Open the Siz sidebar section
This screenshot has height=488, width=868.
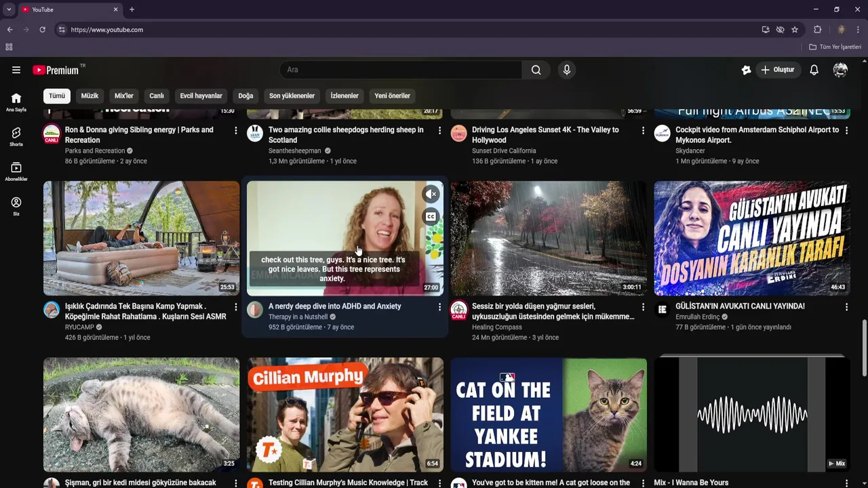(x=16, y=206)
